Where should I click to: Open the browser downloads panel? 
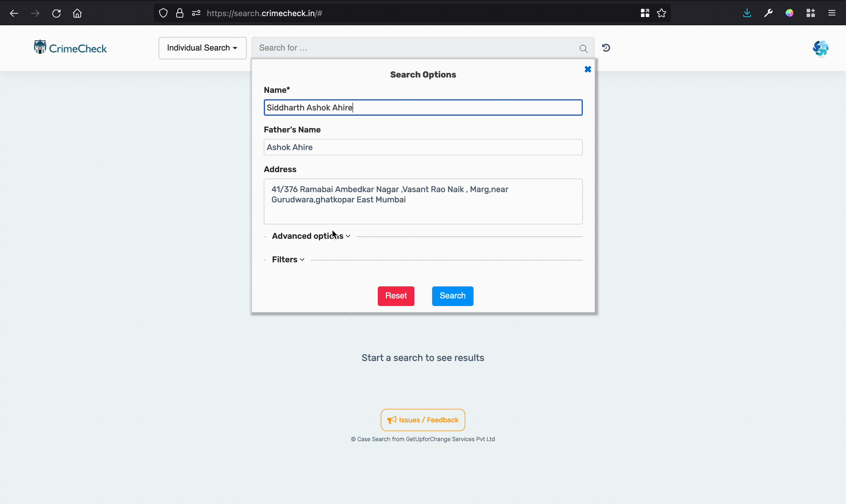[747, 13]
